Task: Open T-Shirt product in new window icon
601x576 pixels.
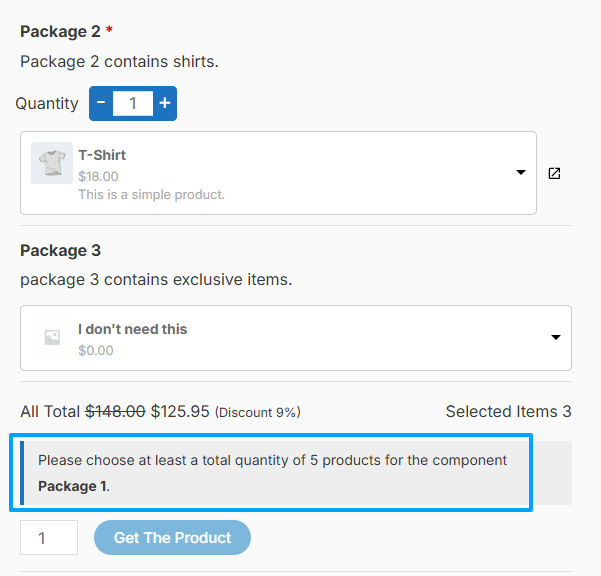Action: coord(554,173)
